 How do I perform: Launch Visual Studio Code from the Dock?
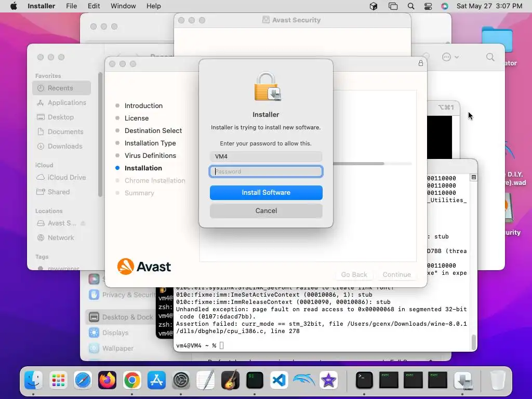pos(279,380)
